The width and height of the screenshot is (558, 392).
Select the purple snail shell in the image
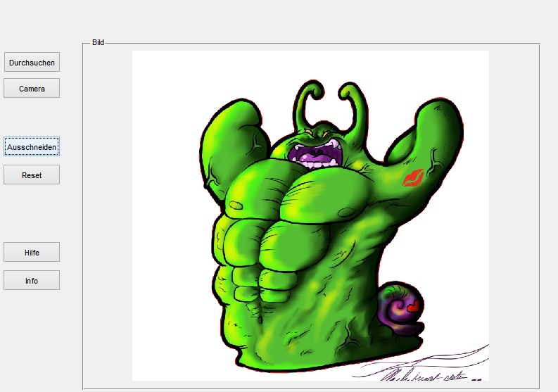(398, 308)
